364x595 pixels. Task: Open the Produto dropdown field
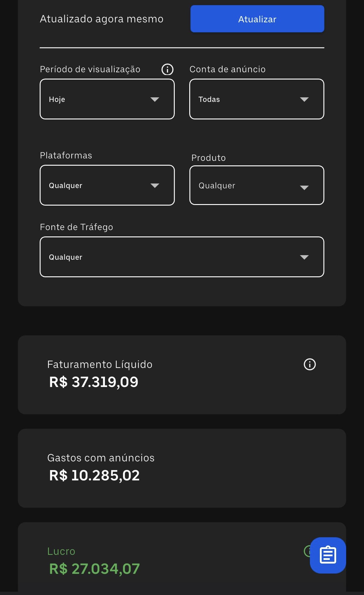point(257,185)
